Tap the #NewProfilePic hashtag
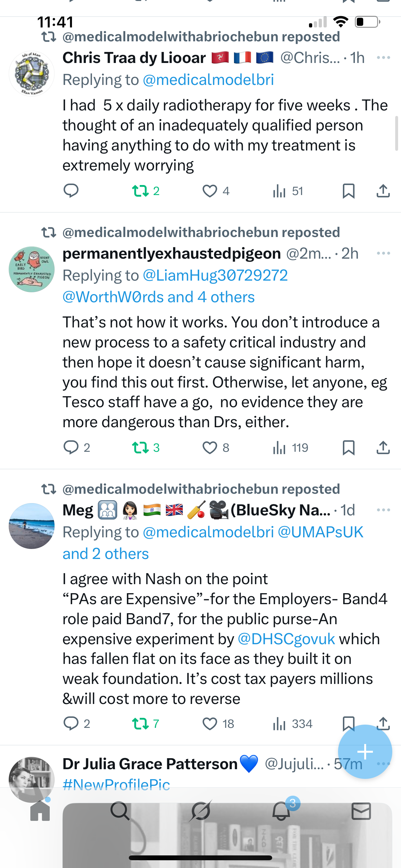The image size is (401, 868). tap(116, 784)
